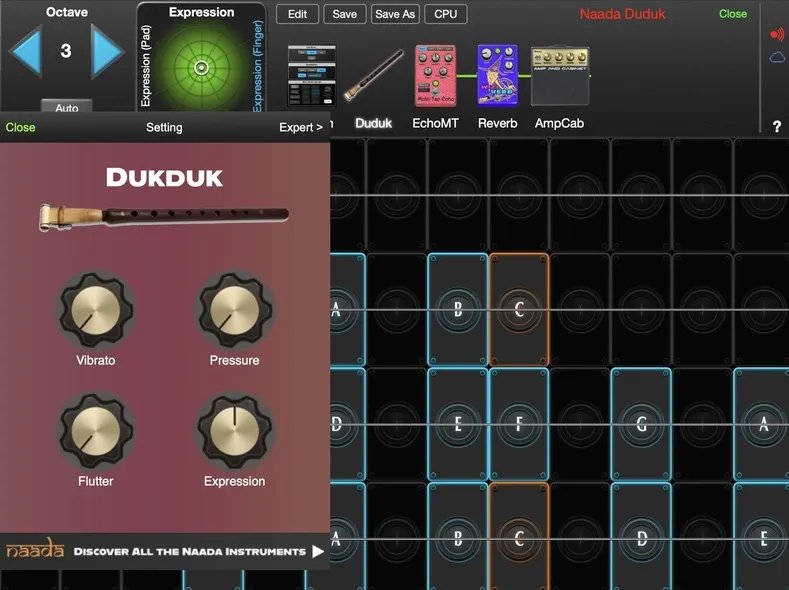
Task: Click the DUKDUK heading
Action: (164, 178)
